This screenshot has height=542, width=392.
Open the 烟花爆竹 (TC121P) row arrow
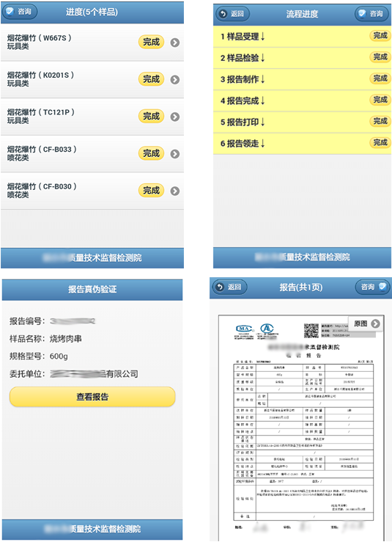[175, 117]
